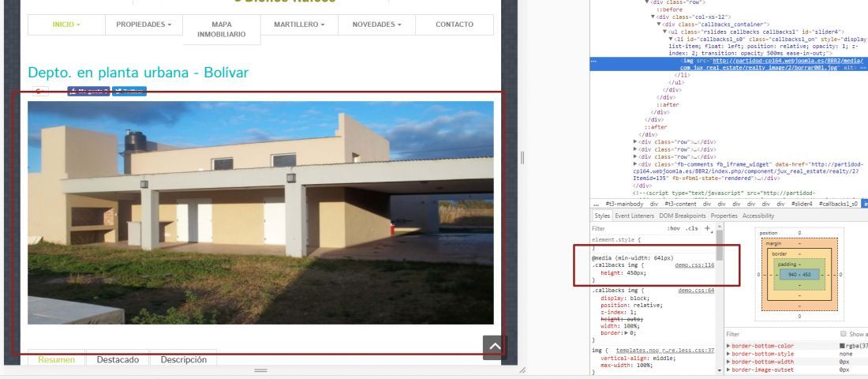Click the Facebook Me gusta button

pyautogui.click(x=88, y=92)
